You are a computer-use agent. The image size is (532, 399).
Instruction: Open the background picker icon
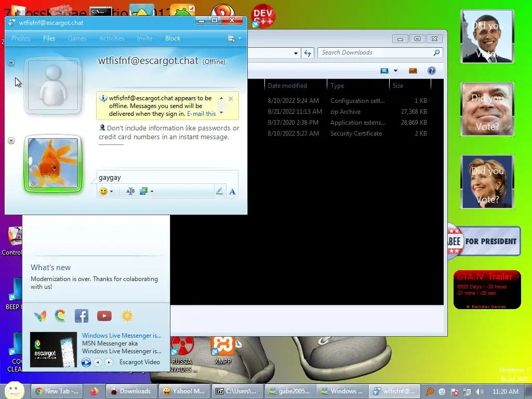tap(143, 191)
